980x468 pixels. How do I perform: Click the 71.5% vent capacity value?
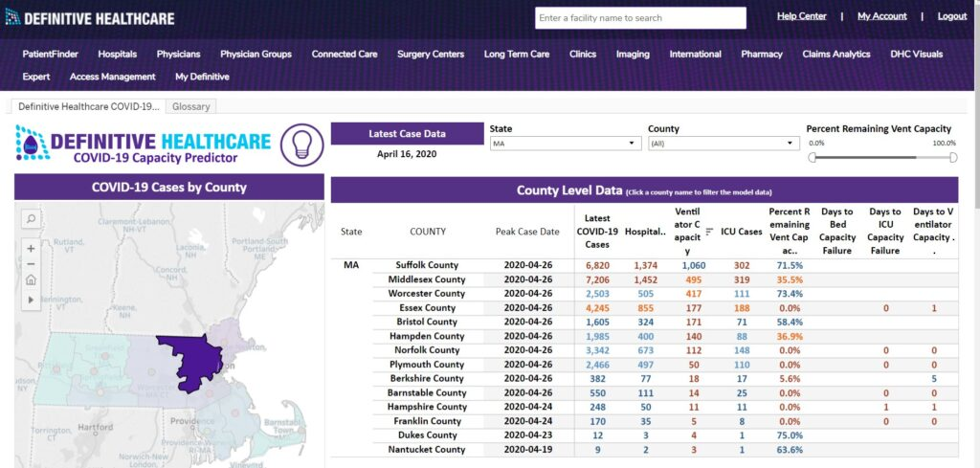point(790,265)
